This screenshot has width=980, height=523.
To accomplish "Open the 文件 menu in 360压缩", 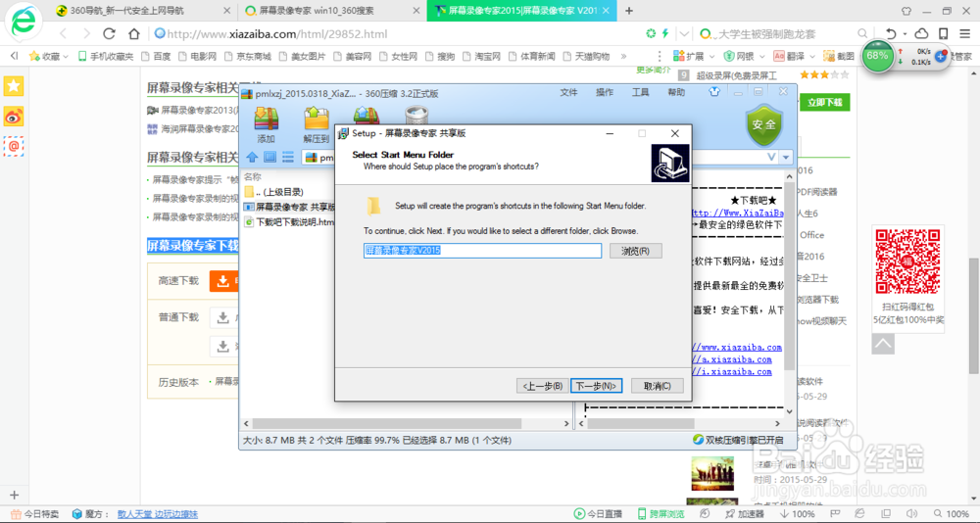I will 568,92.
